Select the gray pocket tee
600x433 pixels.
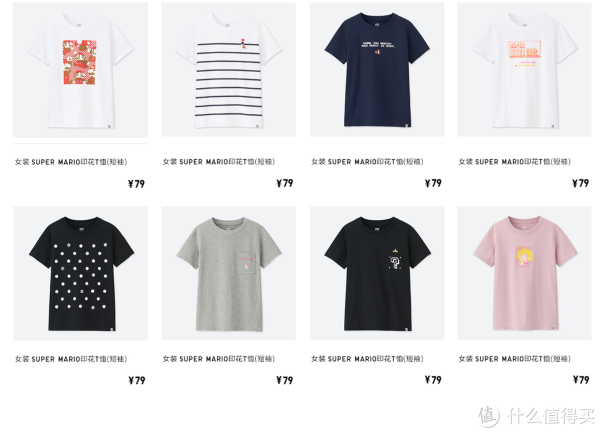[228, 273]
